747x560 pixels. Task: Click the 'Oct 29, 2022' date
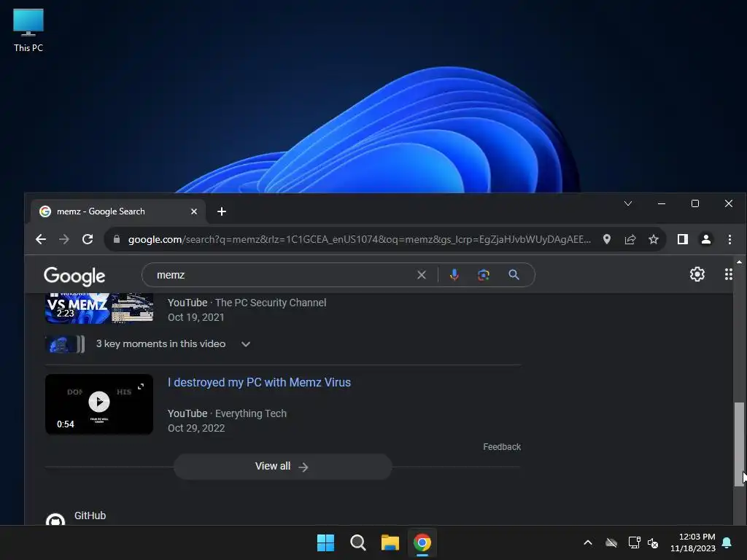196,428
